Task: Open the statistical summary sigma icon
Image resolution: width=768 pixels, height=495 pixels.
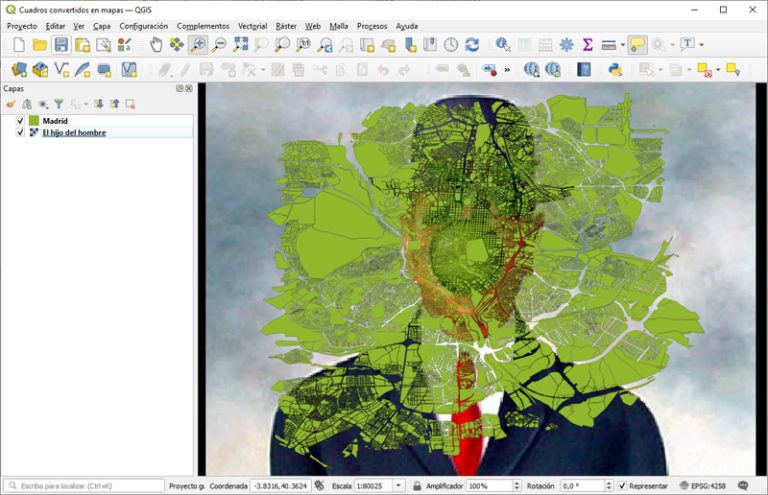Action: point(588,45)
